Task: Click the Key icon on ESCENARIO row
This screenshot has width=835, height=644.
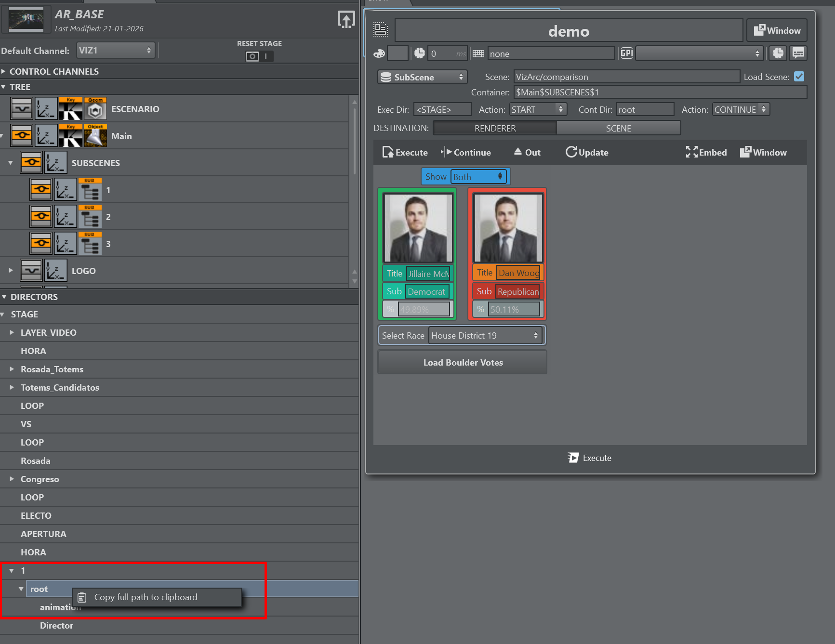Action: 70,109
